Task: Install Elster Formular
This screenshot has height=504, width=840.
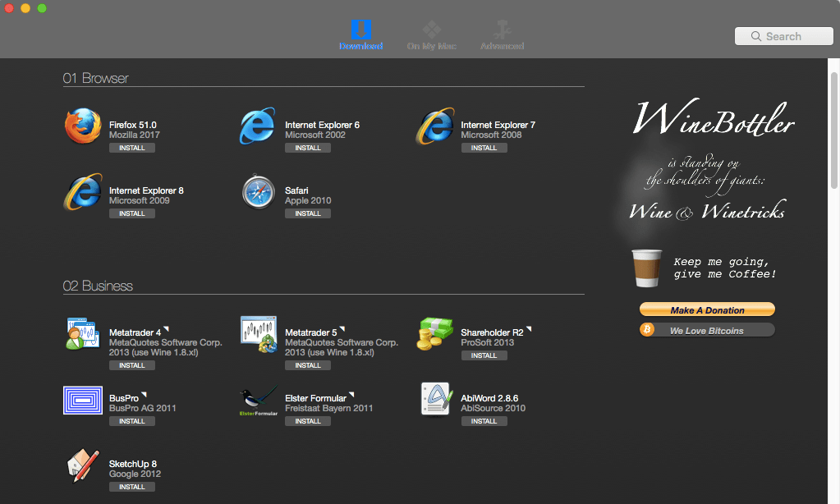Action: click(x=307, y=421)
